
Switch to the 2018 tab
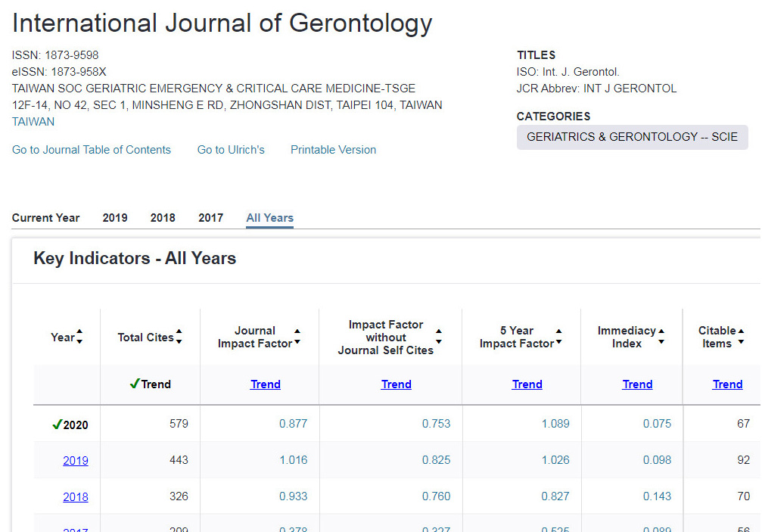pyautogui.click(x=163, y=218)
